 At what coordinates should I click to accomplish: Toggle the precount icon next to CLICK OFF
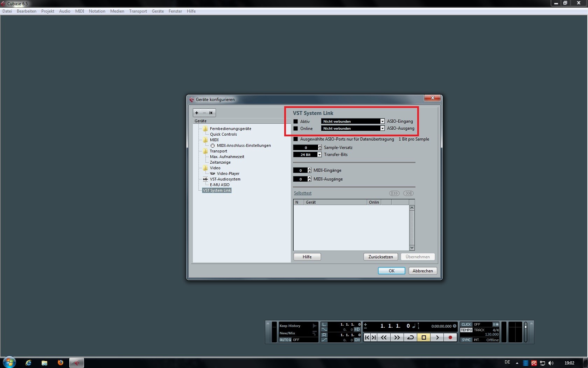point(496,325)
